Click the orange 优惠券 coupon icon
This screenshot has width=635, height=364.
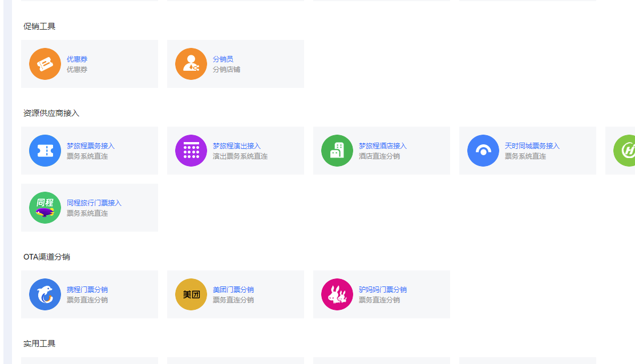(x=45, y=64)
